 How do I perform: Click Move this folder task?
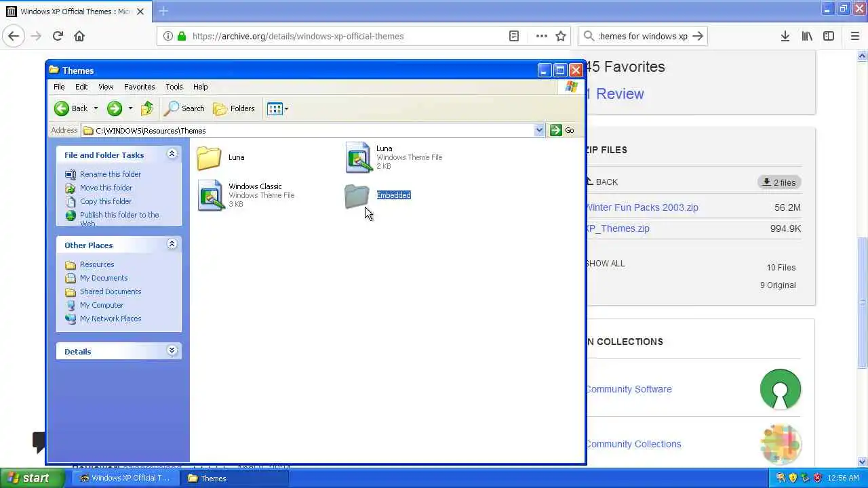(99, 188)
